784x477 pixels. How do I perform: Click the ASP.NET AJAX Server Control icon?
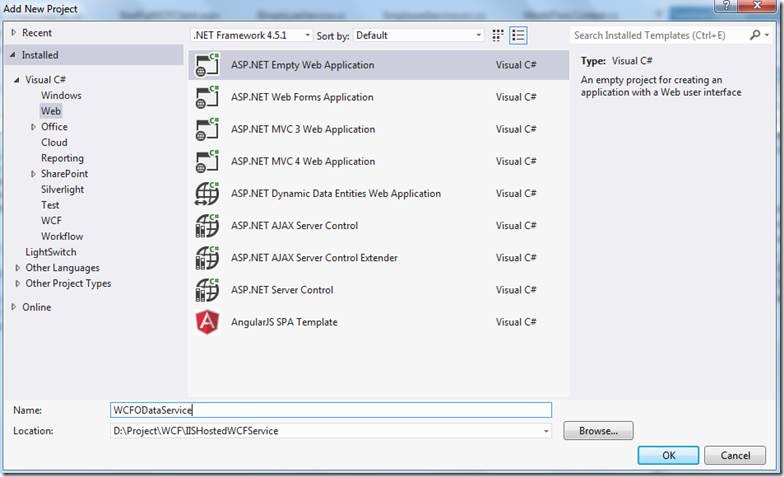click(207, 226)
